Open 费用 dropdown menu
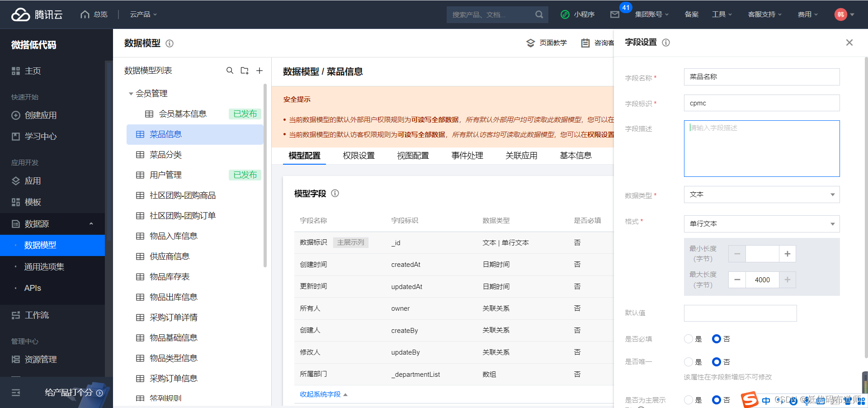The height and width of the screenshot is (408, 868). (x=808, y=14)
